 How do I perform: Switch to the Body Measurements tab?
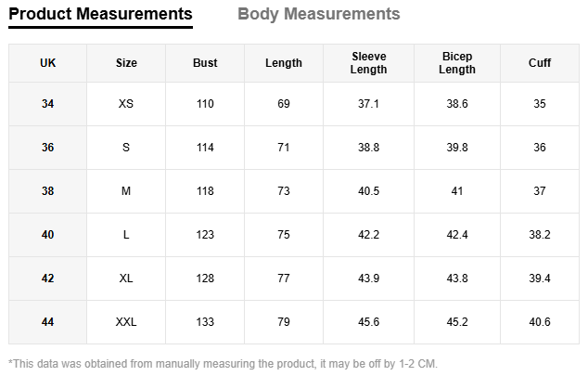click(x=318, y=14)
